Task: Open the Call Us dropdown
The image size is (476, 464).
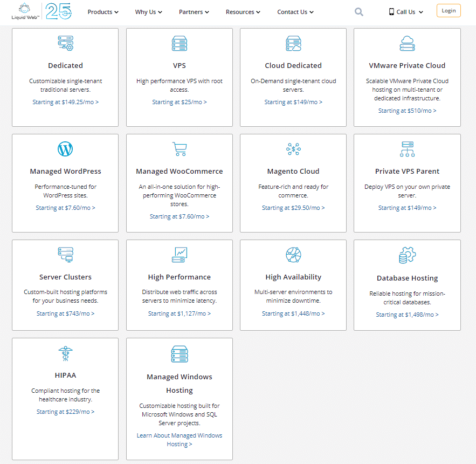Action: (x=406, y=12)
